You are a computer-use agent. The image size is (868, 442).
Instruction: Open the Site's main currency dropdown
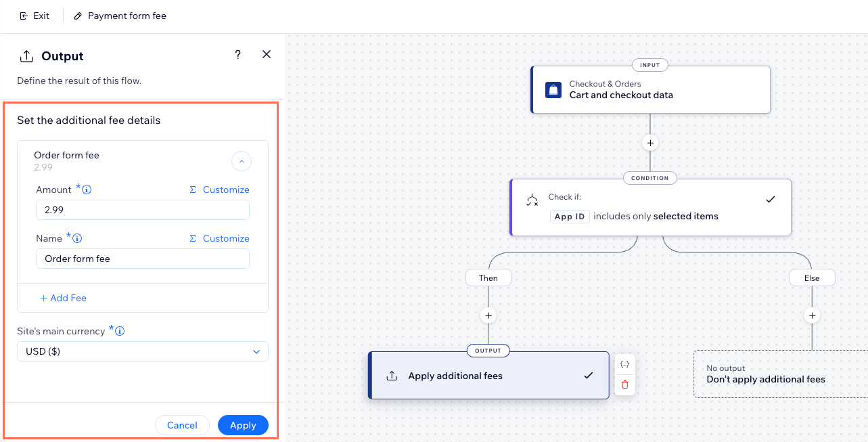coord(142,351)
